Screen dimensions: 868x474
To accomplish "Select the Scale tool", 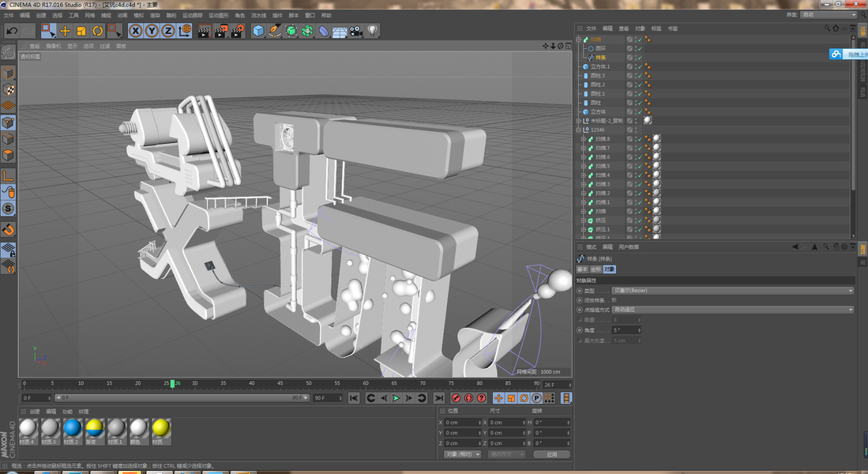I will click(x=81, y=31).
